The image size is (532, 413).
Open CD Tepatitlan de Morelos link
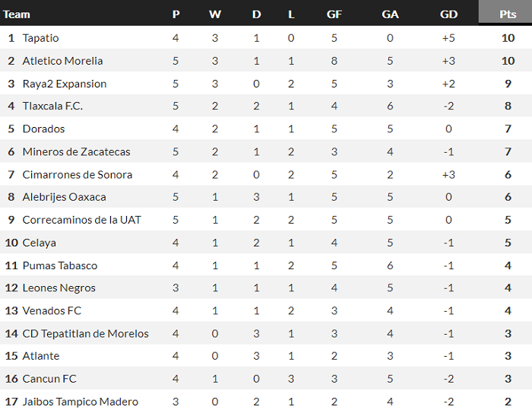click(x=85, y=333)
